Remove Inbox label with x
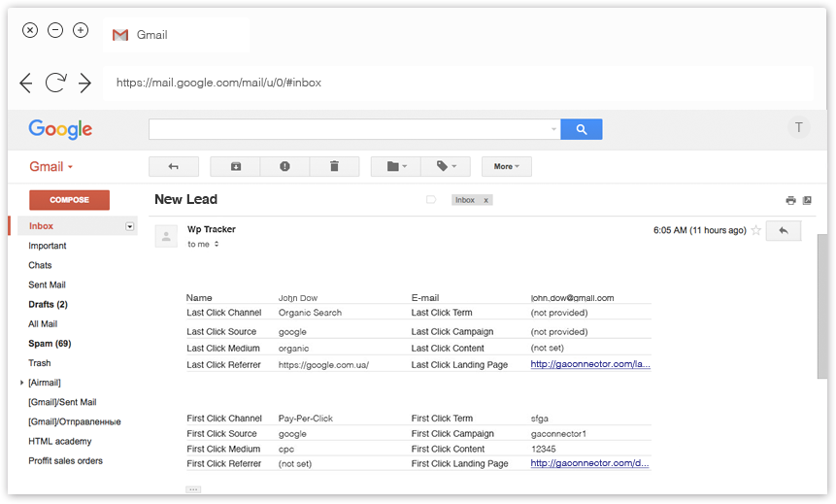The image size is (836, 504). 485,200
